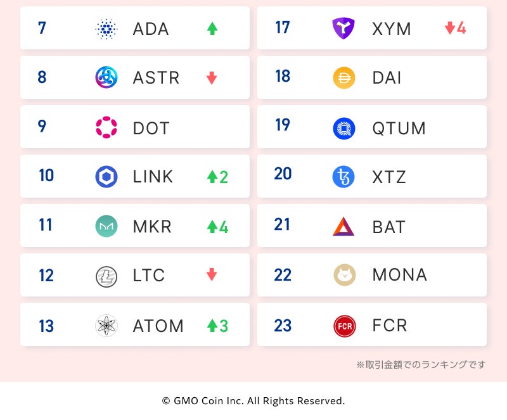507x420 pixels.
Task: Open the rank 22 MONA text label
Action: (x=400, y=275)
